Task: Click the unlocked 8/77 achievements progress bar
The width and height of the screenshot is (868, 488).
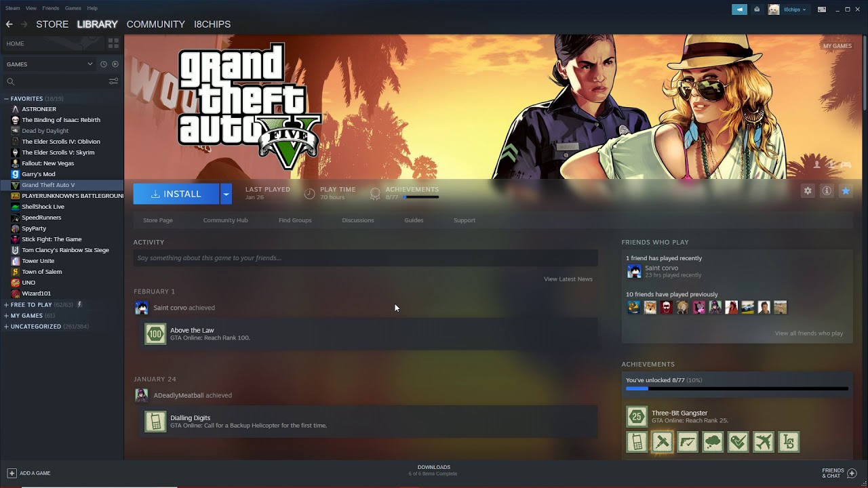Action: (737, 389)
